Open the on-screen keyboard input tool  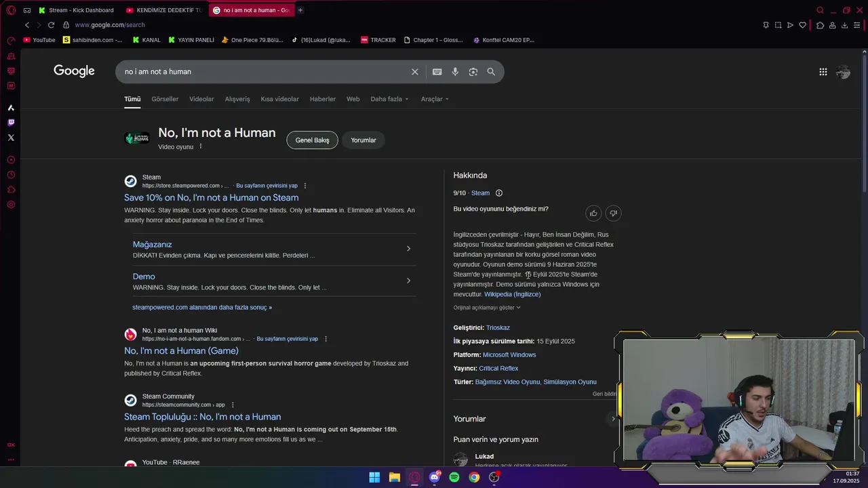coord(437,72)
